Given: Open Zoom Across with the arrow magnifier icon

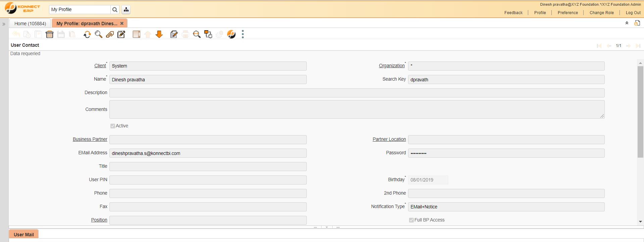Looking at the screenshot, I should [197, 34].
